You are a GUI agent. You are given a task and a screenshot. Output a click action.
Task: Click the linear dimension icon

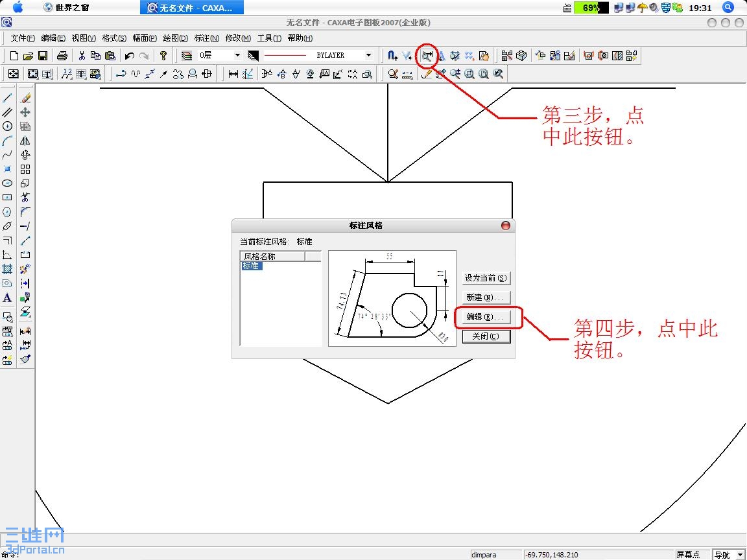pos(233,74)
